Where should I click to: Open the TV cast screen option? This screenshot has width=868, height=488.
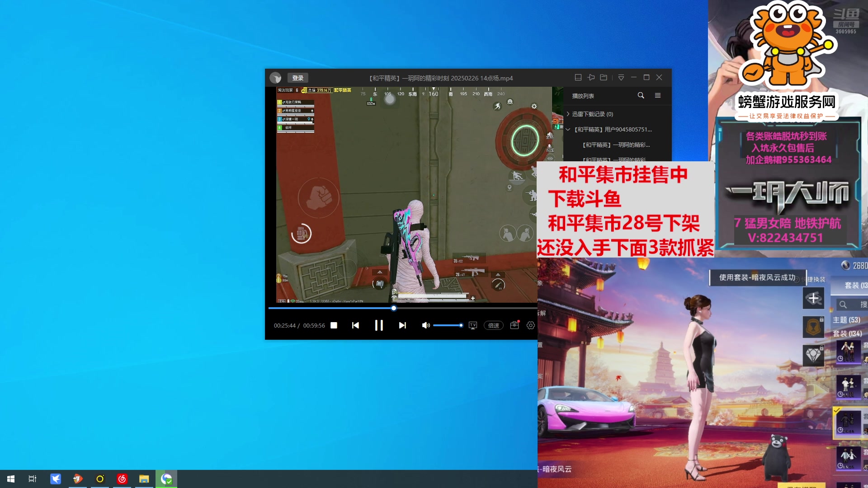point(473,325)
